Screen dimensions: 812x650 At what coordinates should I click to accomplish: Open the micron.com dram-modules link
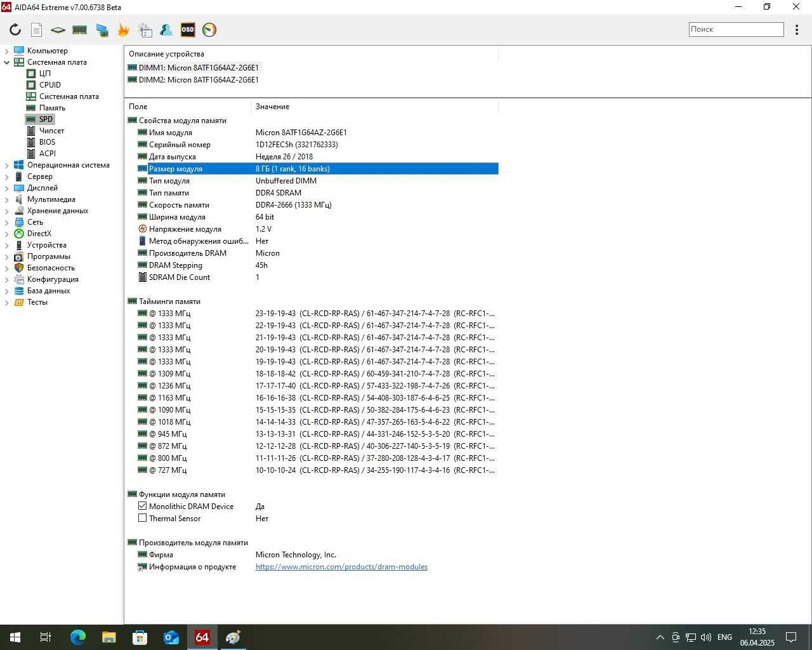(341, 567)
